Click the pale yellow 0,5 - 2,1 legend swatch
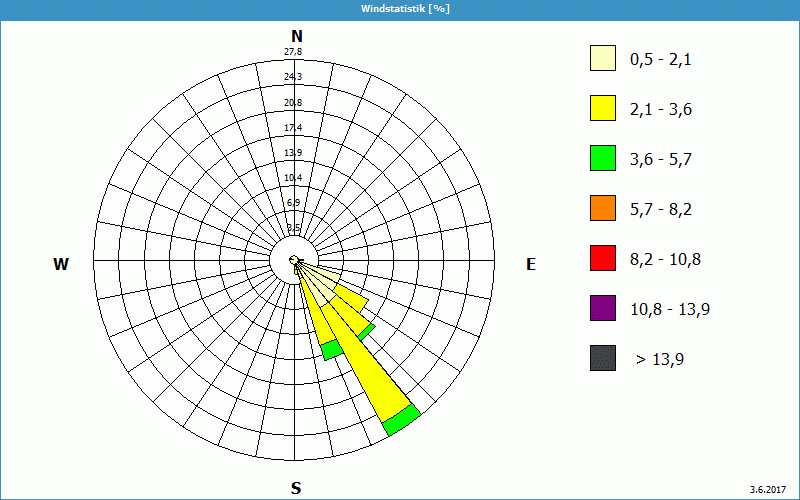Viewport: 800px width, 500px height. pos(602,59)
